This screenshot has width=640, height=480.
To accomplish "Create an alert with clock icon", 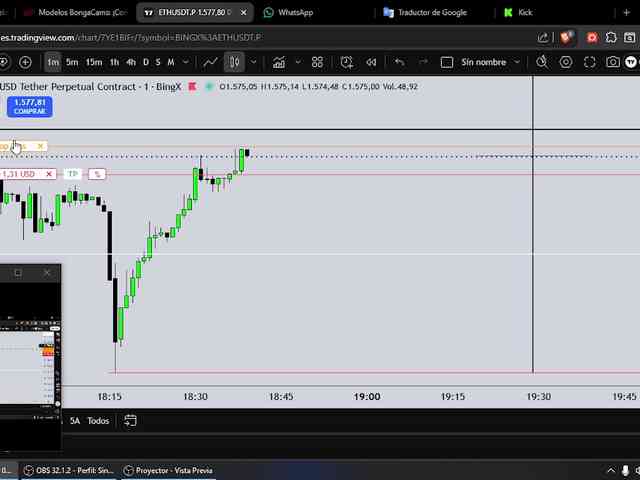I will tap(347, 62).
